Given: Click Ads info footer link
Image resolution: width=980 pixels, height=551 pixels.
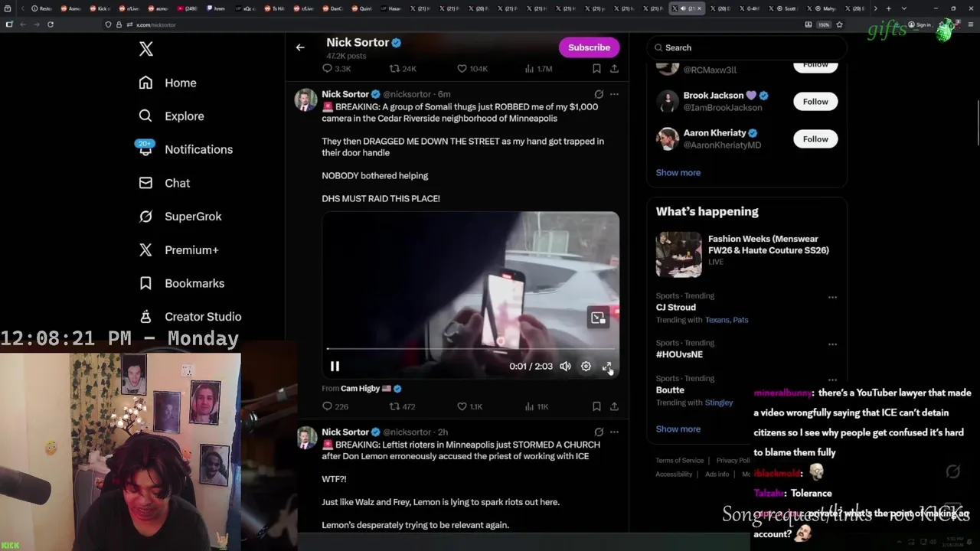Looking at the screenshot, I should pyautogui.click(x=717, y=474).
